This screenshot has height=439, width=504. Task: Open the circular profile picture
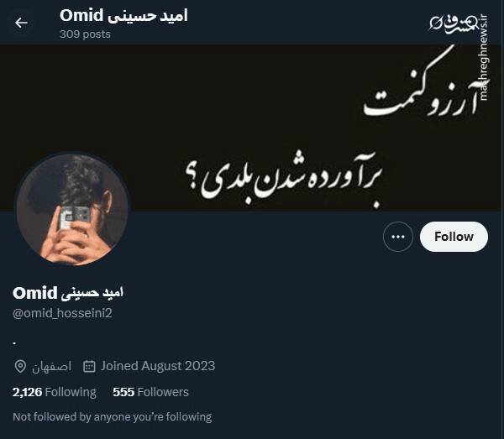[x=72, y=209]
